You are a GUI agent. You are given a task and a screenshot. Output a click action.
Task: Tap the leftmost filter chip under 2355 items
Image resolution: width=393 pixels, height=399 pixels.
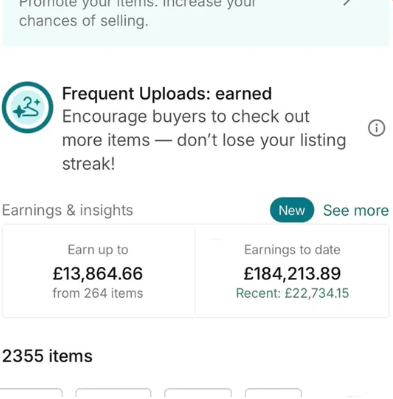pos(31,394)
